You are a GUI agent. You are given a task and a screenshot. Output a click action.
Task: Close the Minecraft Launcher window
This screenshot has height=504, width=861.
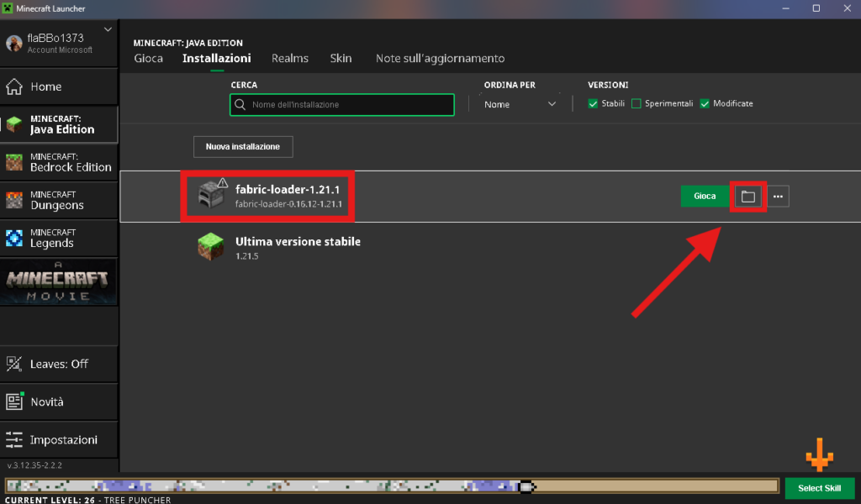tap(847, 8)
